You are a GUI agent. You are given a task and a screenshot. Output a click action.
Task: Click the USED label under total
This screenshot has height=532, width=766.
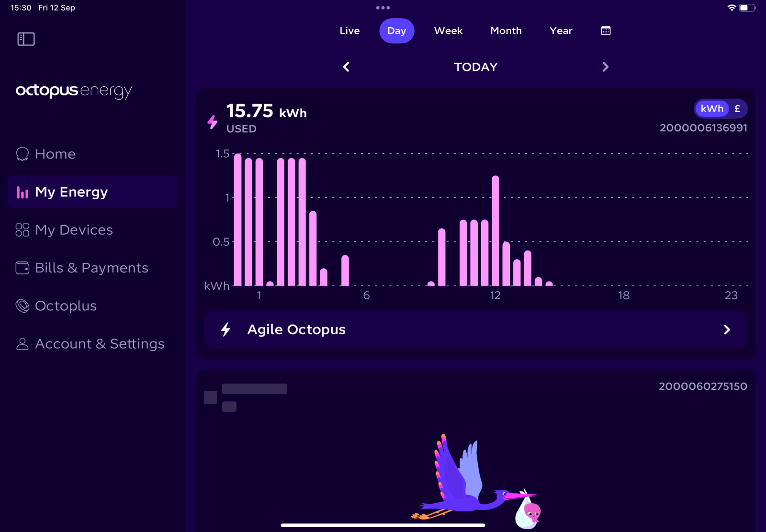pos(241,129)
